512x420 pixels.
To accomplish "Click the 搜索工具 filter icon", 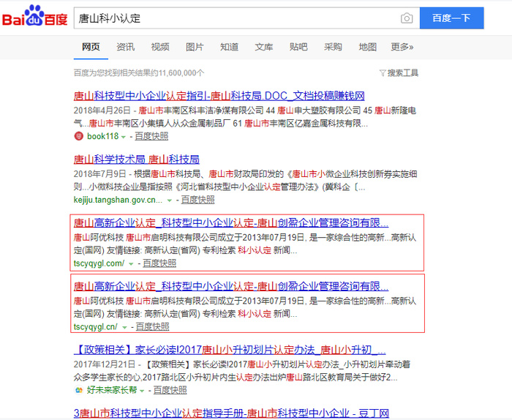I will [x=383, y=73].
